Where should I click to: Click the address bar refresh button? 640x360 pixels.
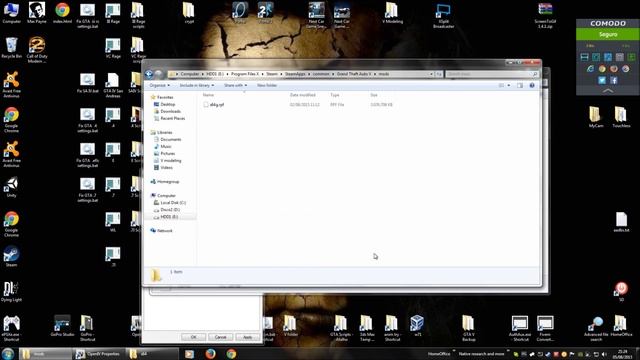tap(439, 74)
